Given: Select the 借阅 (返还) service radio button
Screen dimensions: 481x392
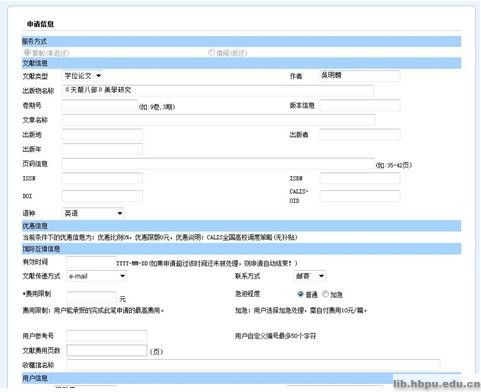Looking at the screenshot, I should pyautogui.click(x=211, y=52).
